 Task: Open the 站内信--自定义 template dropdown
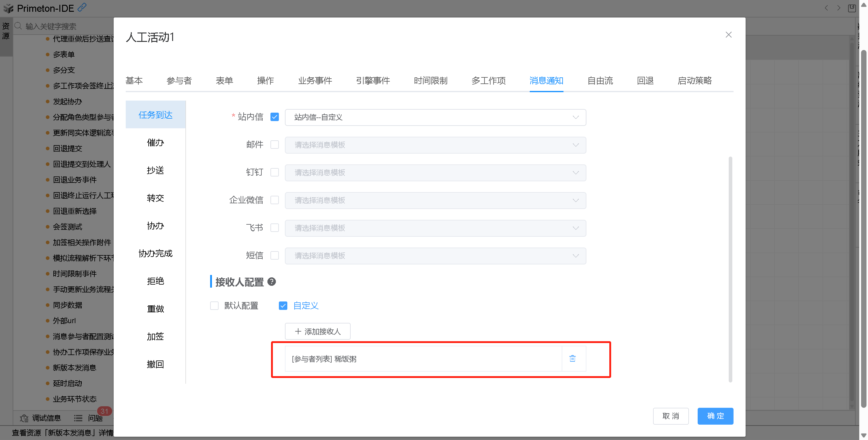pyautogui.click(x=435, y=117)
